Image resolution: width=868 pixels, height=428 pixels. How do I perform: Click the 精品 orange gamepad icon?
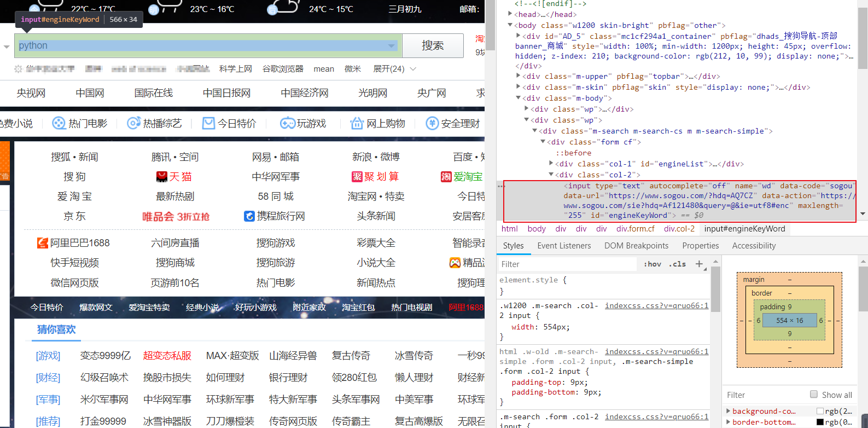(x=455, y=263)
